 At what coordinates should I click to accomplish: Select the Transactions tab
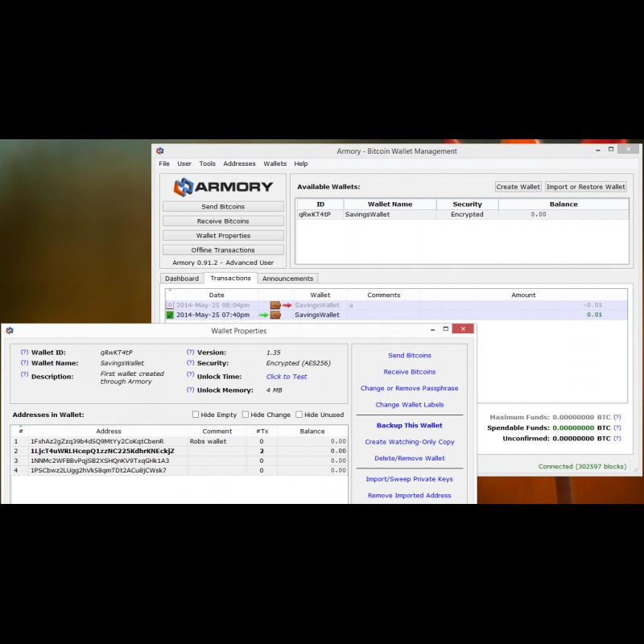[x=230, y=278]
